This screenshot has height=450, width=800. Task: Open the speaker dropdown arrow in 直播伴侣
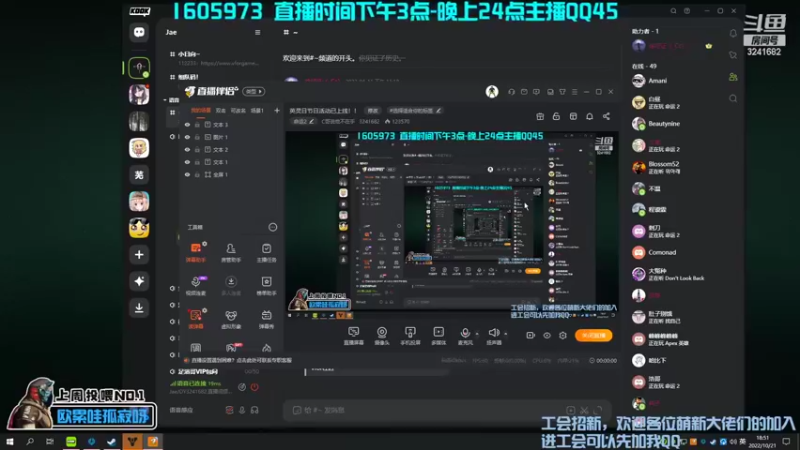point(506,334)
